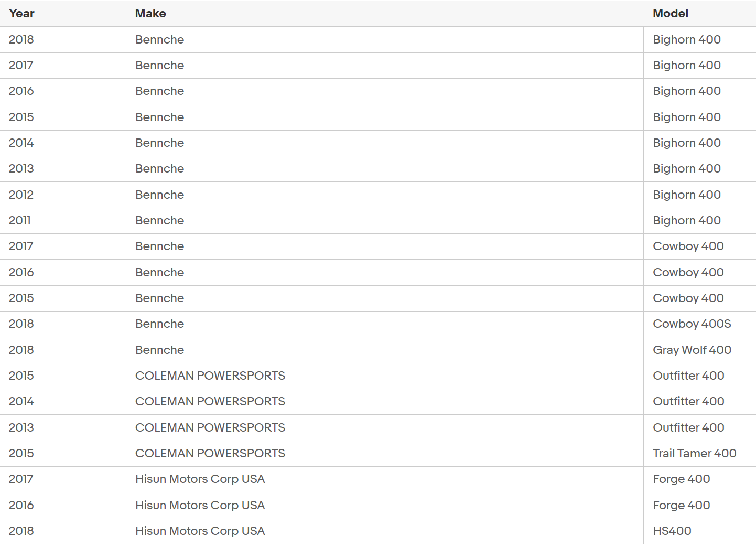Click the Bighorn 400 model for 2013
The image size is (756, 547).
tap(687, 168)
